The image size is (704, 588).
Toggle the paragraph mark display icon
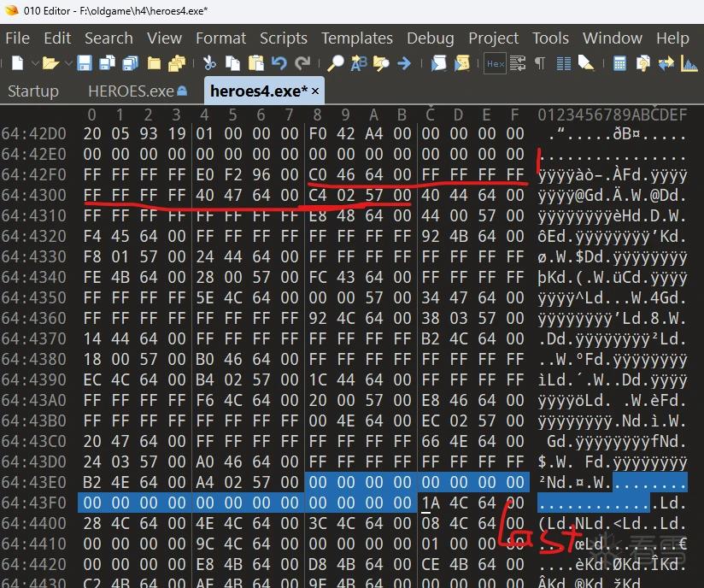(540, 64)
